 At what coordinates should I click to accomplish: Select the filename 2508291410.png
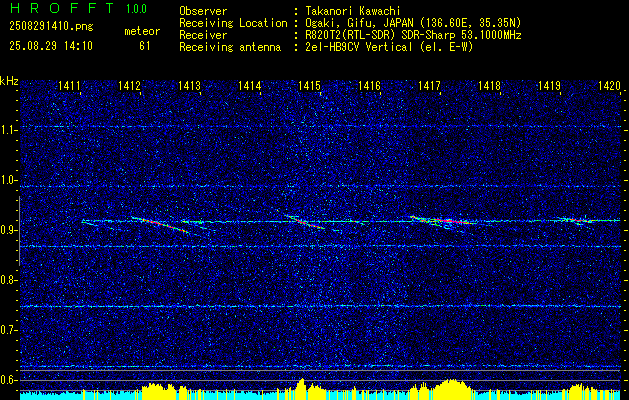point(51,27)
